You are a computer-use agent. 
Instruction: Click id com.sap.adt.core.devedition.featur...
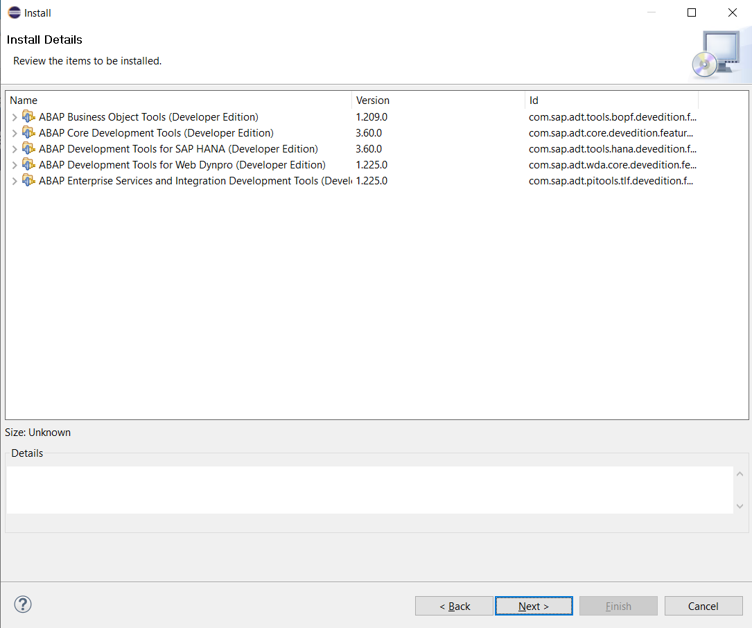point(611,133)
